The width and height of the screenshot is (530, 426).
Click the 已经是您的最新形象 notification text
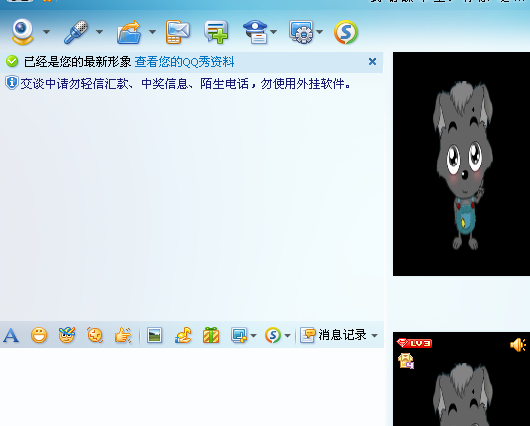click(77, 62)
